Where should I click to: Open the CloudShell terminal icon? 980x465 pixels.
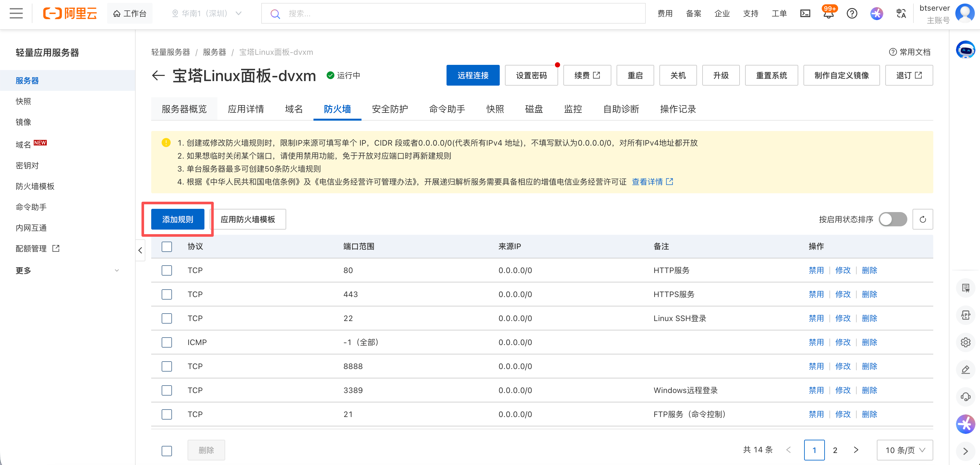[x=805, y=13]
